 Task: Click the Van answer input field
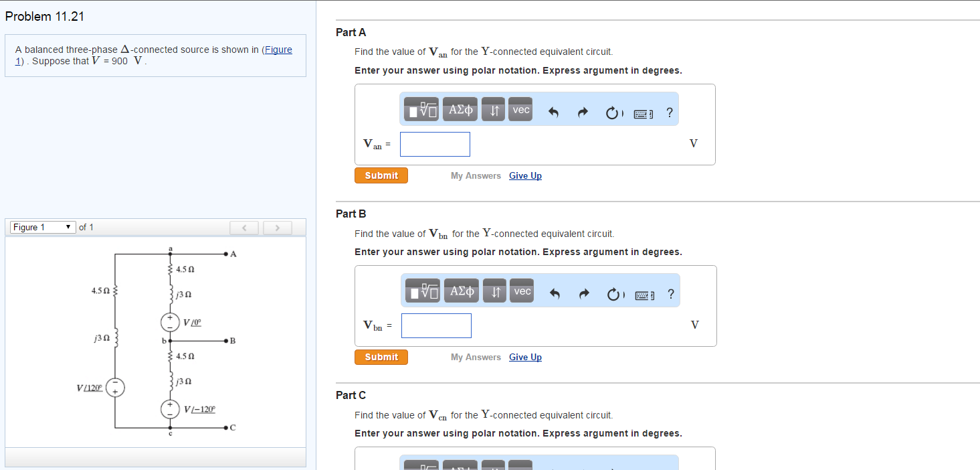point(435,144)
